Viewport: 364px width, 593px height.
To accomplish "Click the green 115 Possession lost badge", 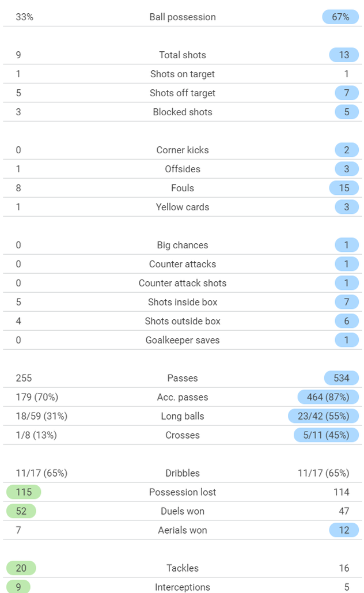I will (24, 492).
